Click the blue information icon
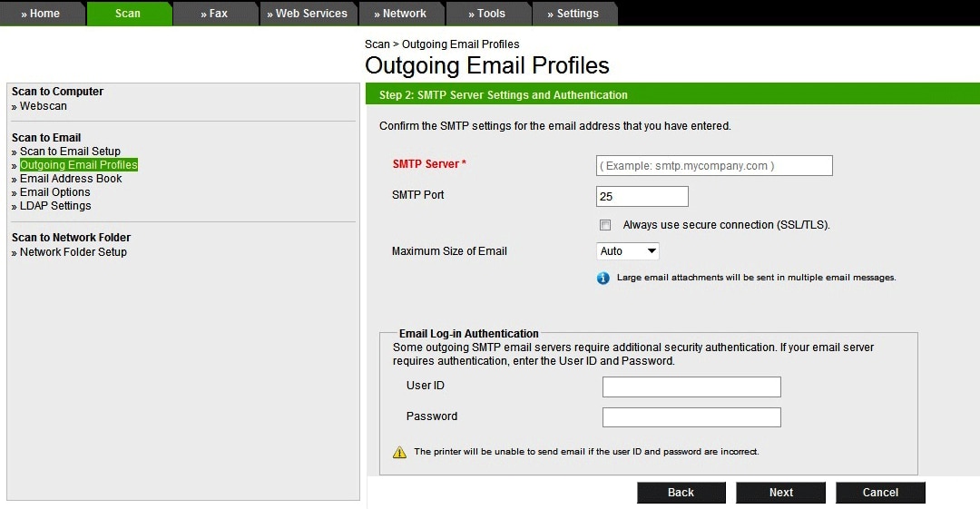 [603, 278]
